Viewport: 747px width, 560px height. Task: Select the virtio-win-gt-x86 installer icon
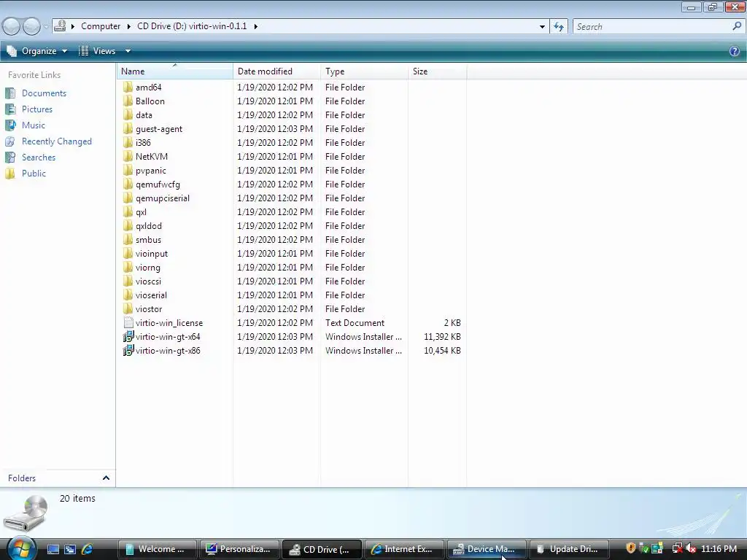[x=128, y=351]
